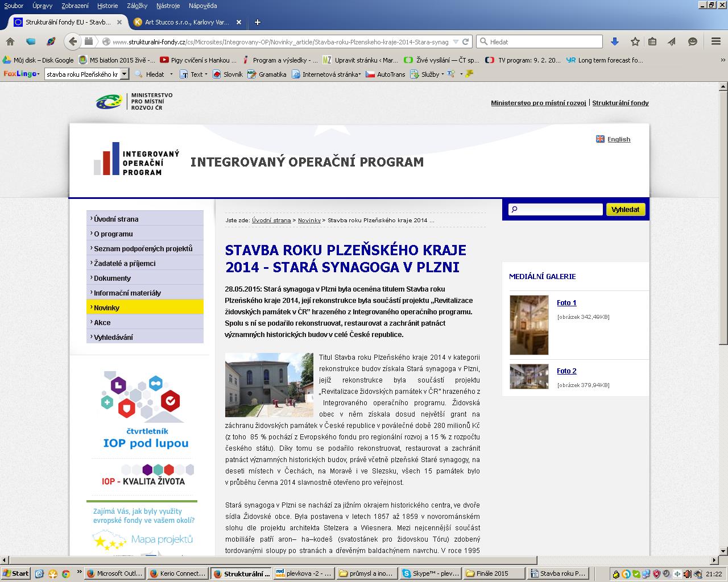Screen dimensions: 728x582
Task: Open the URL history dropdown arrow
Action: 456,41
